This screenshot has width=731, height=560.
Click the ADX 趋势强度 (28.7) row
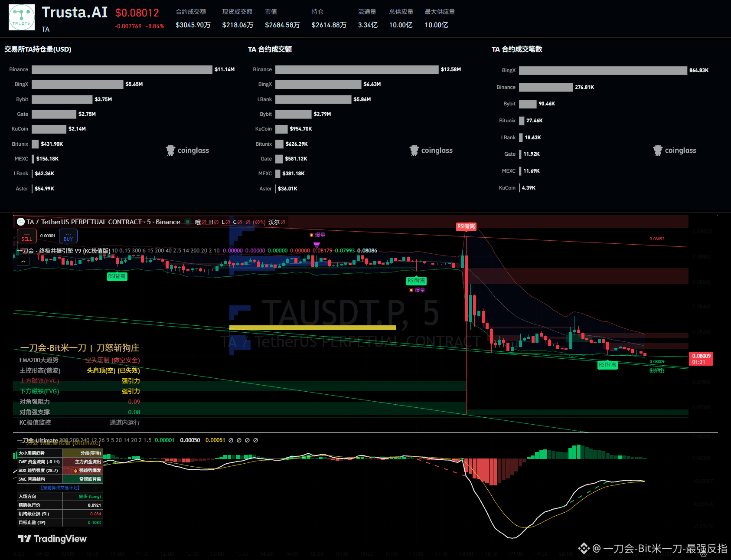pos(60,471)
